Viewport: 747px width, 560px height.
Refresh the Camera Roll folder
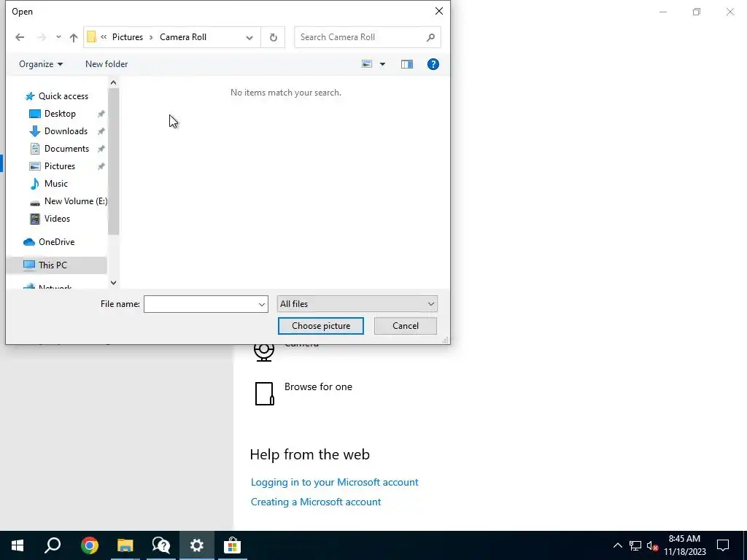273,37
